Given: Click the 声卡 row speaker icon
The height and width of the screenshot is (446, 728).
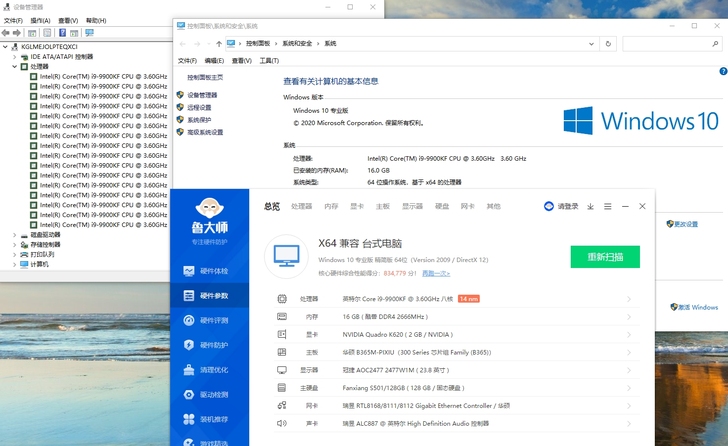Looking at the screenshot, I should point(282,423).
